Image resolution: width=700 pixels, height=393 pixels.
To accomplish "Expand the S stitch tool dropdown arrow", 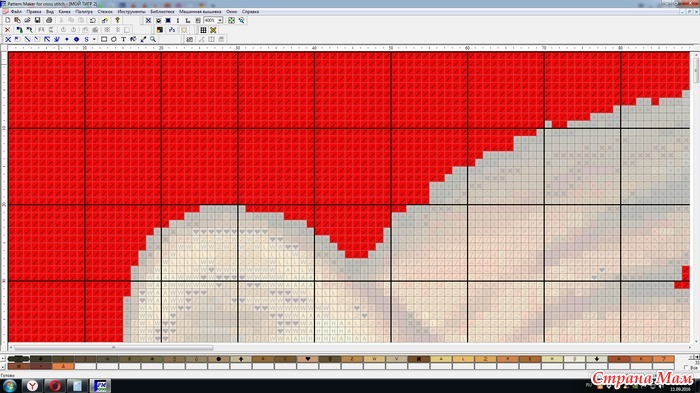I will click(94, 39).
